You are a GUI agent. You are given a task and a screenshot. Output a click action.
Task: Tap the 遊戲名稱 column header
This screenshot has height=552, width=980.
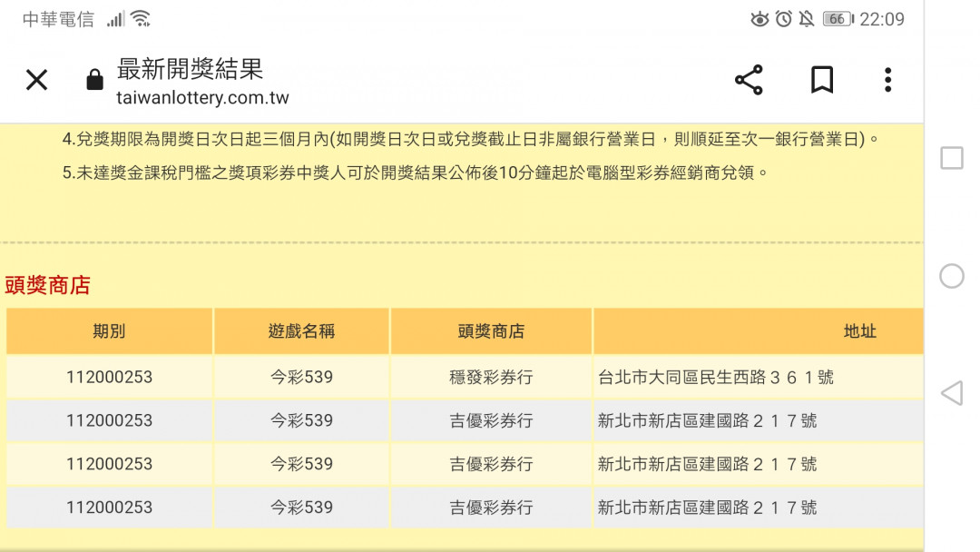[301, 330]
